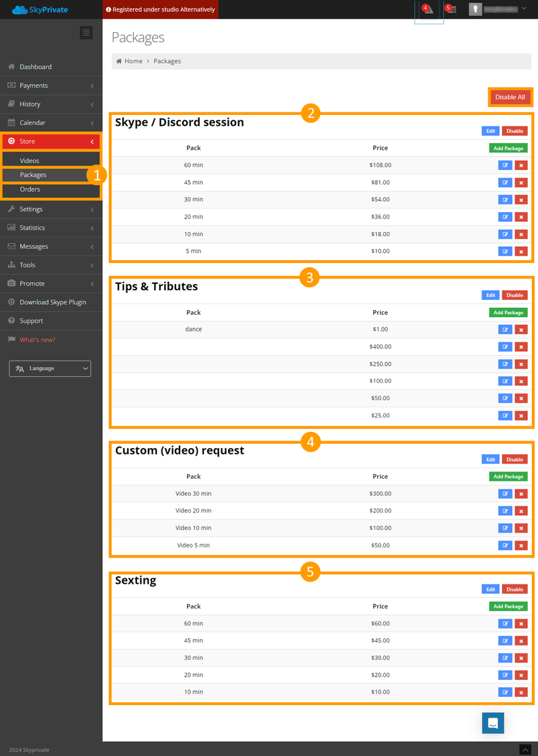Expand the Payments sidebar menu
538x756 pixels.
(50, 85)
